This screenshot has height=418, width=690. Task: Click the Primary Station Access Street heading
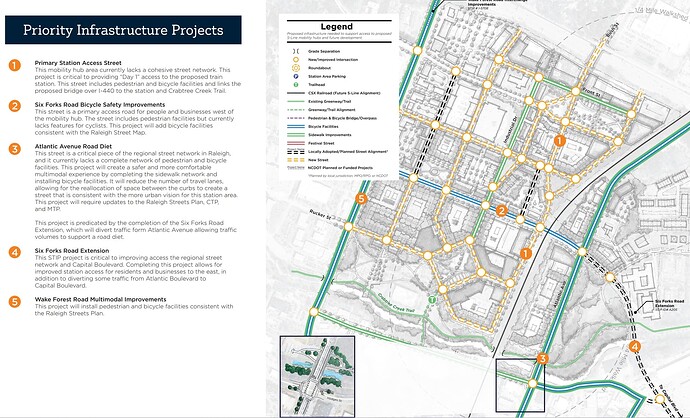click(78, 63)
